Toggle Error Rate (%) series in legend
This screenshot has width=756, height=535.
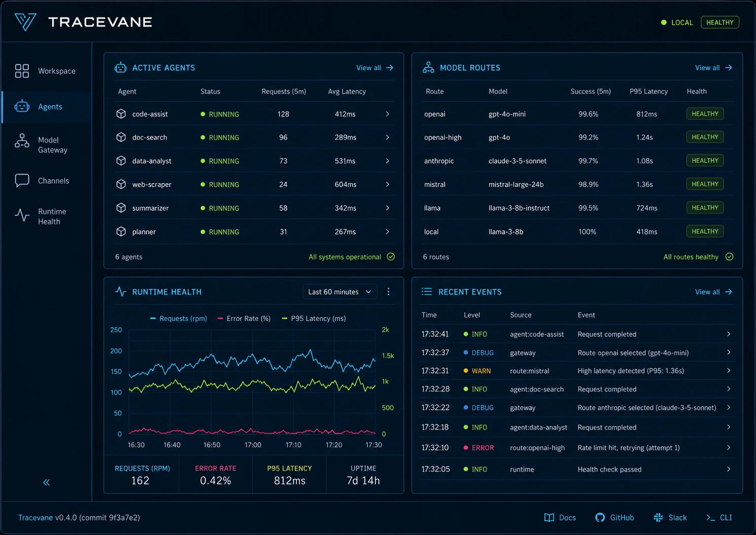(244, 318)
